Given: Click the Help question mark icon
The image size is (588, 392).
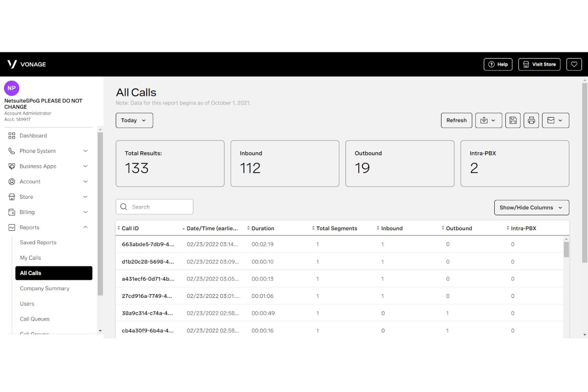Looking at the screenshot, I should click(491, 64).
